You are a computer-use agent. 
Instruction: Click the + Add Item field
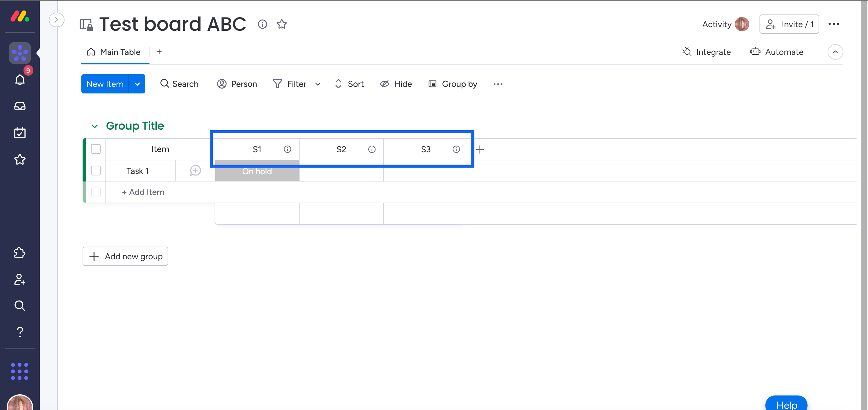point(143,192)
